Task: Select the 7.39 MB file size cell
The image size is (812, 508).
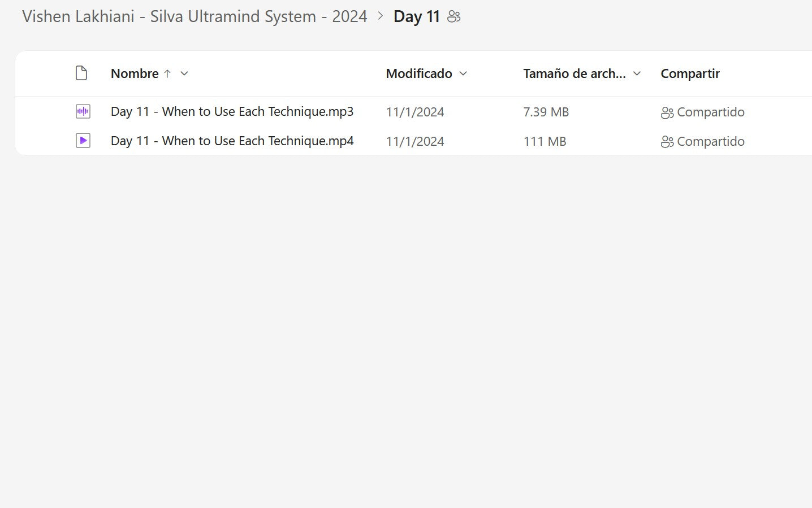Action: [546, 112]
